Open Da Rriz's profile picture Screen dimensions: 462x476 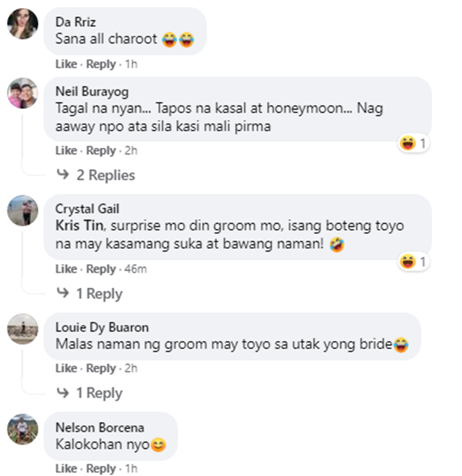[x=23, y=24]
